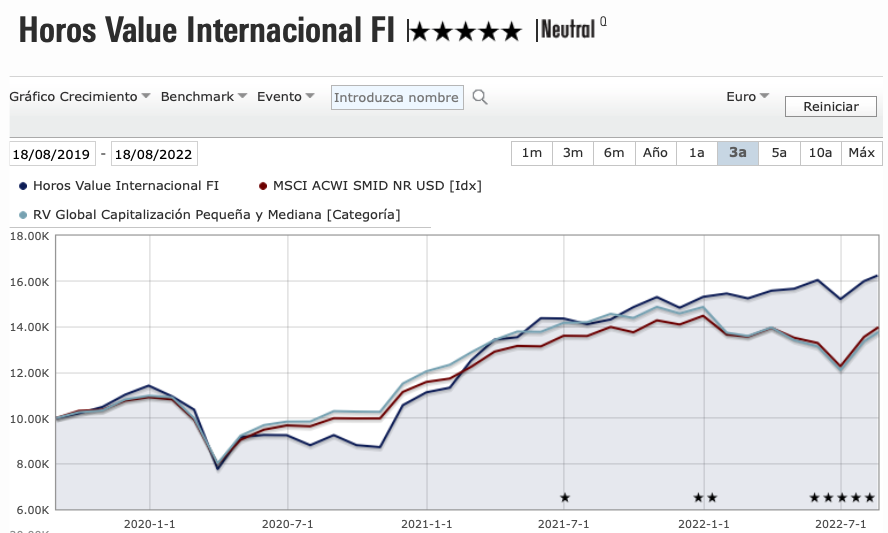Click the two-star event marker near 2022-1-1
Image resolution: width=888 pixels, height=533 pixels.
pyautogui.click(x=705, y=497)
